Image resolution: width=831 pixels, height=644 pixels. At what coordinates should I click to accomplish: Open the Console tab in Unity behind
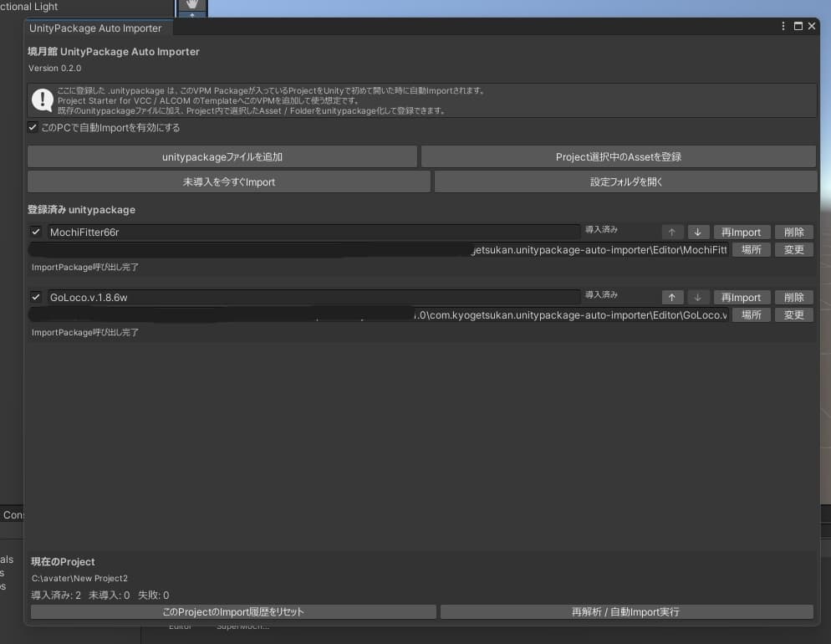tap(13, 514)
